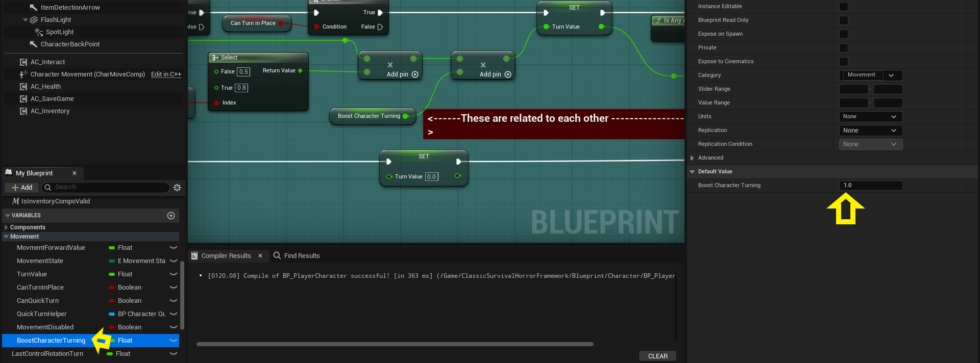This screenshot has width=980, height=363.
Task: Select the AC_Inventory component icon
Action: coord(23,111)
